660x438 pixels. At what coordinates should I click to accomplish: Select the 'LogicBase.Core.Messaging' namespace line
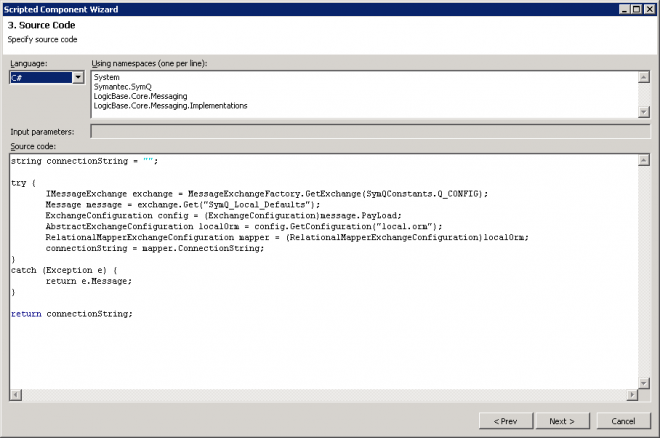point(141,96)
